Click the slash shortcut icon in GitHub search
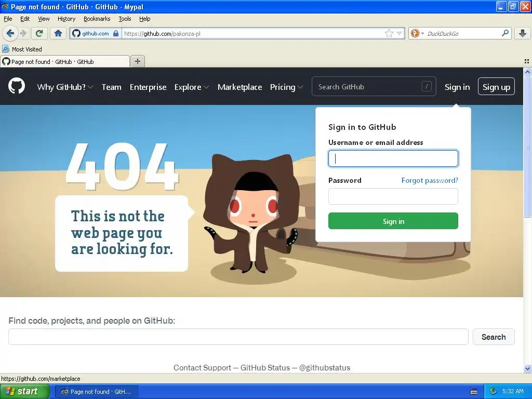The height and width of the screenshot is (399, 532). tap(427, 87)
